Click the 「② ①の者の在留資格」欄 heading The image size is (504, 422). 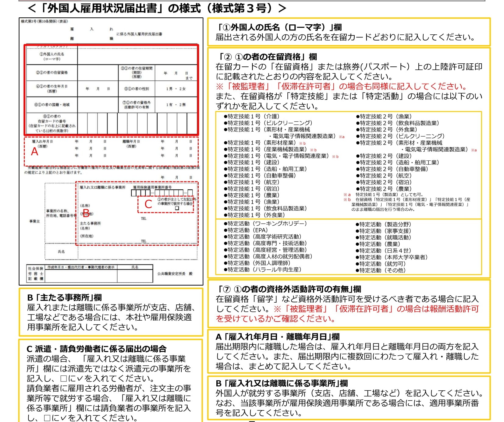[268, 57]
